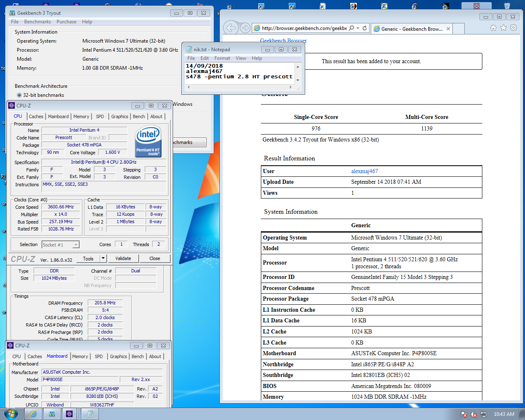Click the Recycle Bin desktop icon
This screenshot has width=525, height=420.
(507, 5)
